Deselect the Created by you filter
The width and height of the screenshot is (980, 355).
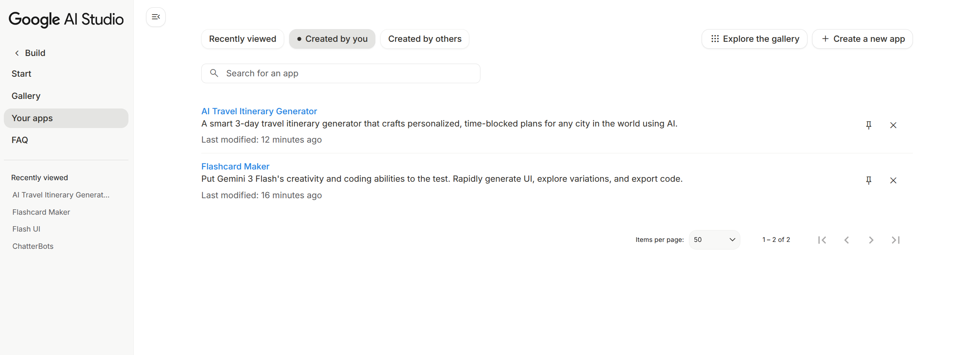332,39
